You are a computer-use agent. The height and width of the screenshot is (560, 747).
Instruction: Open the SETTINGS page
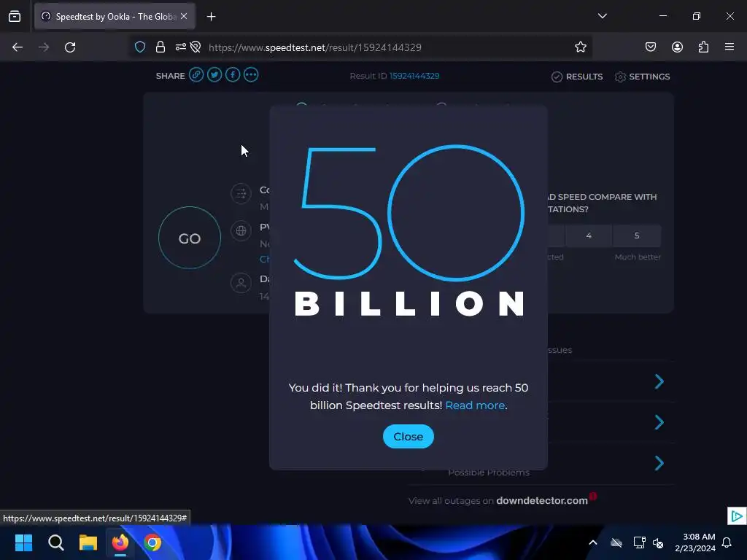(x=642, y=77)
